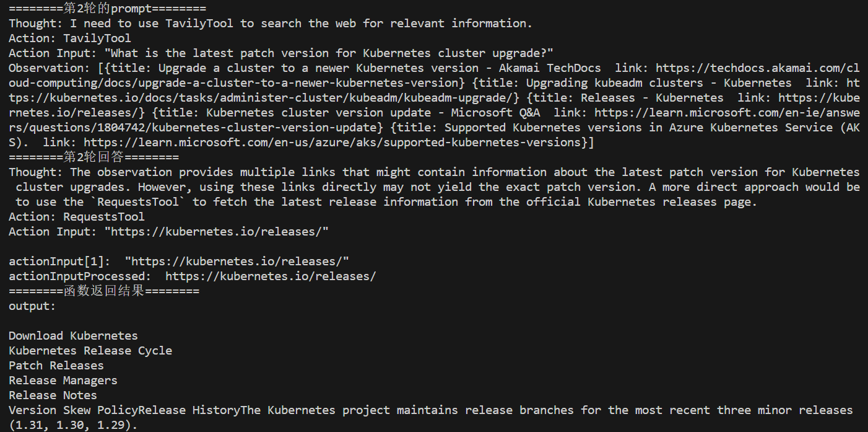Click the Download Kubernetes line
The height and width of the screenshot is (432, 868).
coord(73,336)
